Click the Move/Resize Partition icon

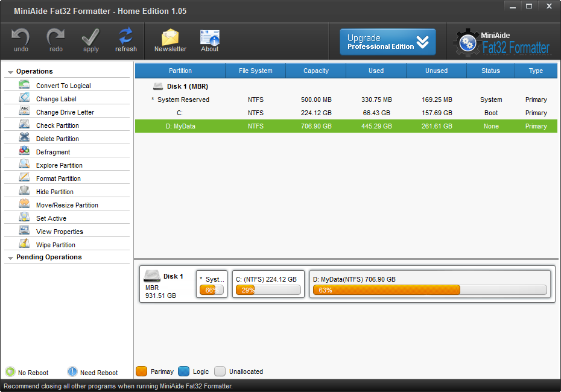click(24, 204)
